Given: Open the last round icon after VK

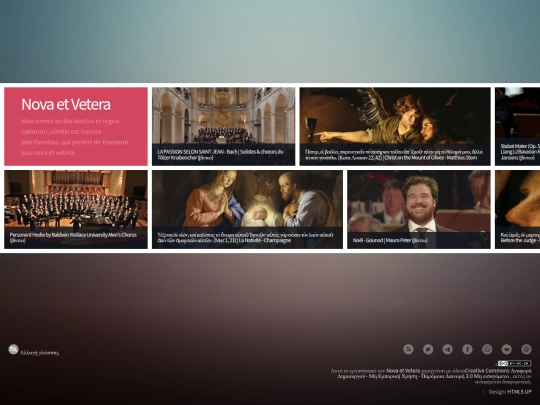Looking at the screenshot, I should click(x=526, y=349).
